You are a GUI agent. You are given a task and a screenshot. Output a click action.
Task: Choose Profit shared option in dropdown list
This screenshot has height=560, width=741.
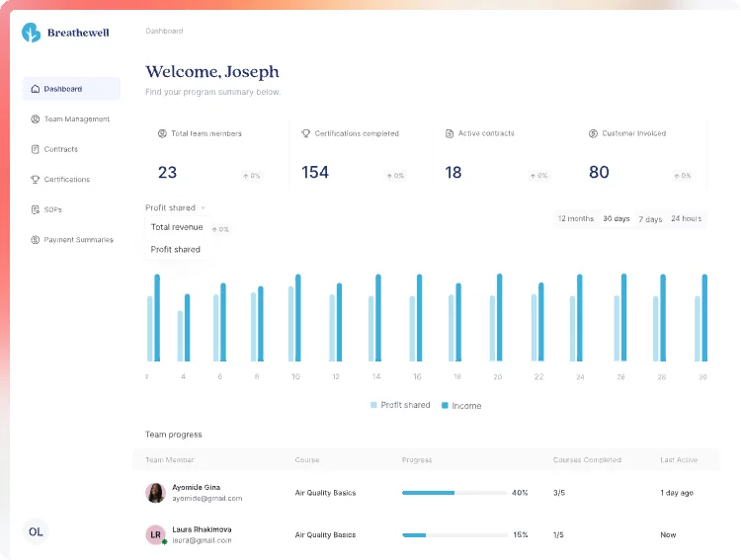point(176,250)
